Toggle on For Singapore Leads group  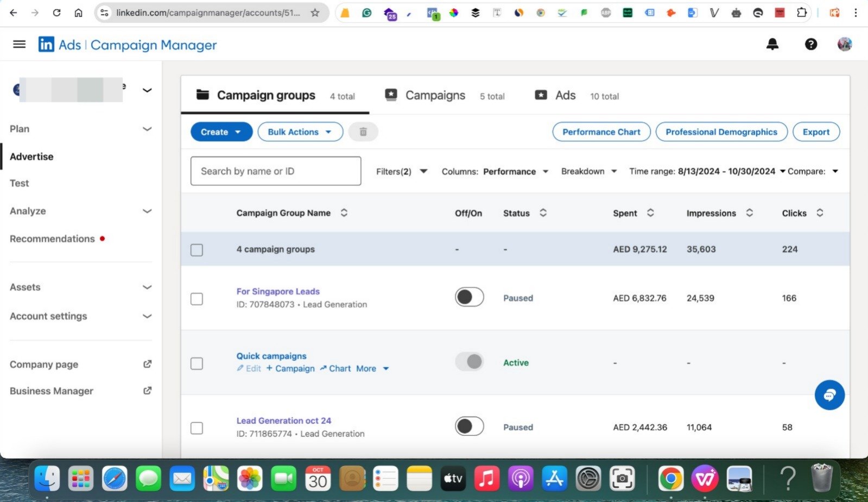click(469, 297)
